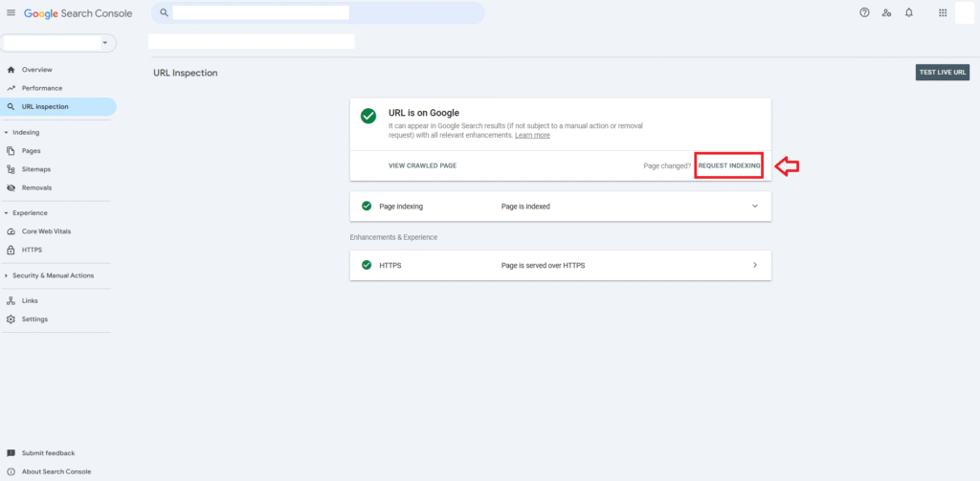The width and height of the screenshot is (980, 481).
Task: Click the Request Indexing button
Action: click(729, 165)
